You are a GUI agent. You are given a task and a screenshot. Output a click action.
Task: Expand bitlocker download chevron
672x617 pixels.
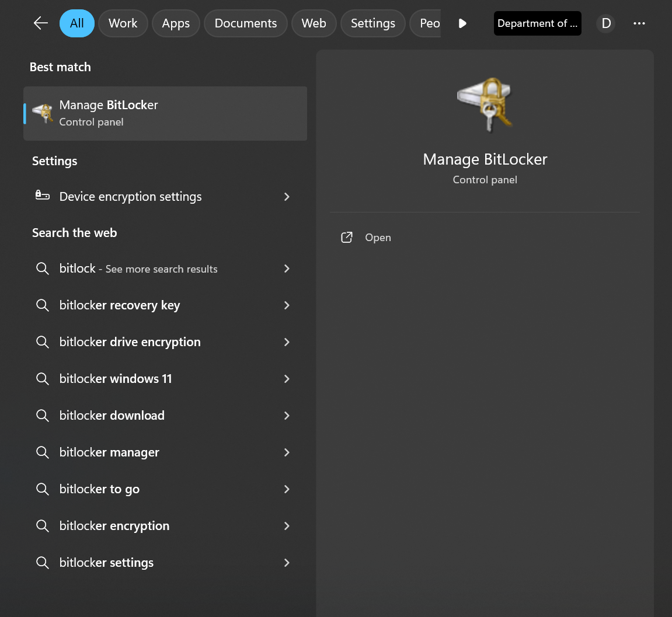pyautogui.click(x=287, y=416)
